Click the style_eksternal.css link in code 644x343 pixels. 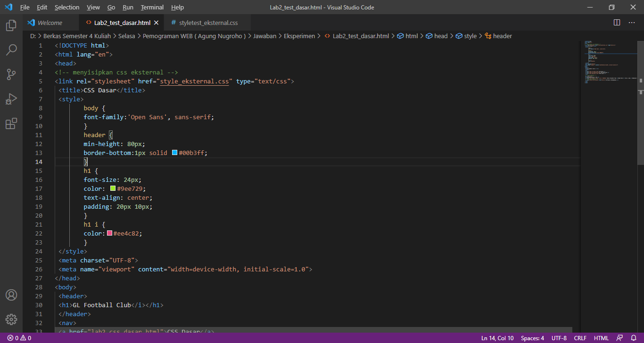[195, 81]
